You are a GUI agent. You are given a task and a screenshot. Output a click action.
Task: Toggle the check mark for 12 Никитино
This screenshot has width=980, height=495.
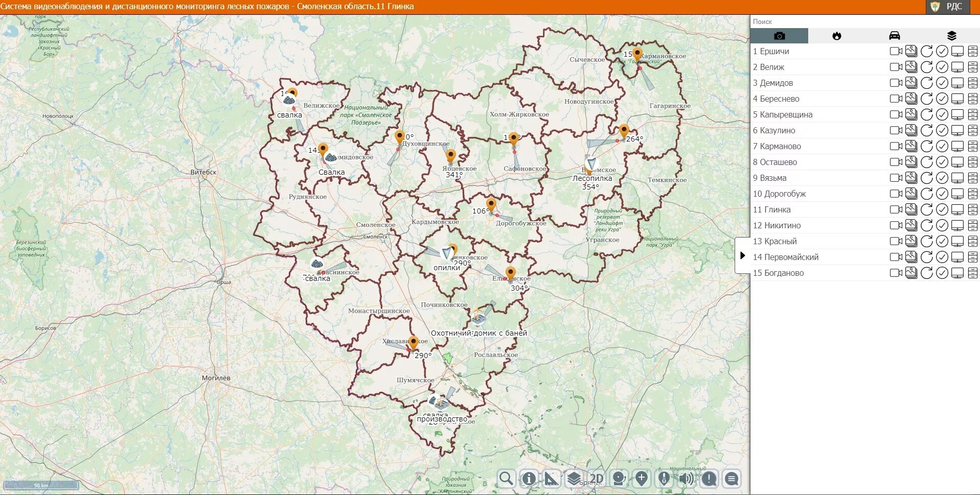(x=942, y=225)
